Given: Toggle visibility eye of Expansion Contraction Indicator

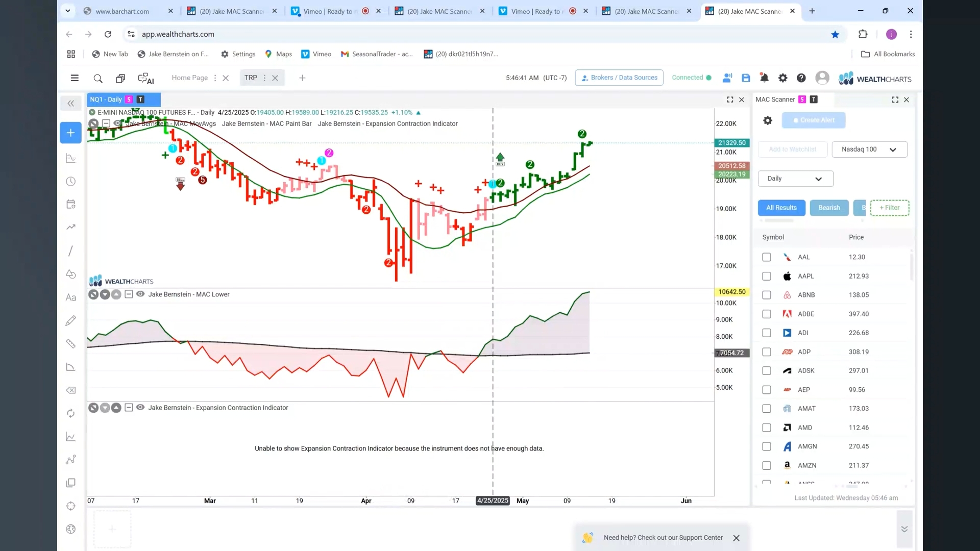Looking at the screenshot, I should pos(140,408).
